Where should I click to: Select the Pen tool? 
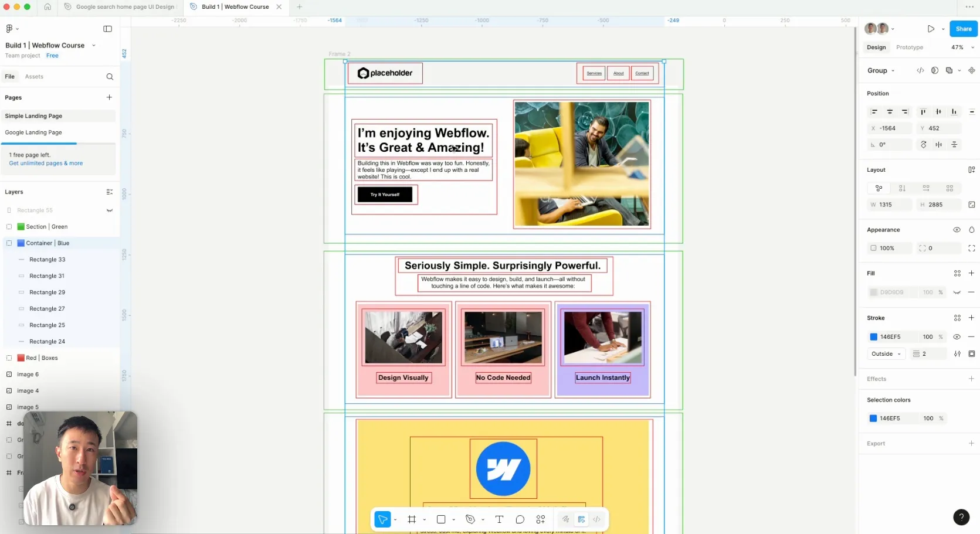pos(470,519)
